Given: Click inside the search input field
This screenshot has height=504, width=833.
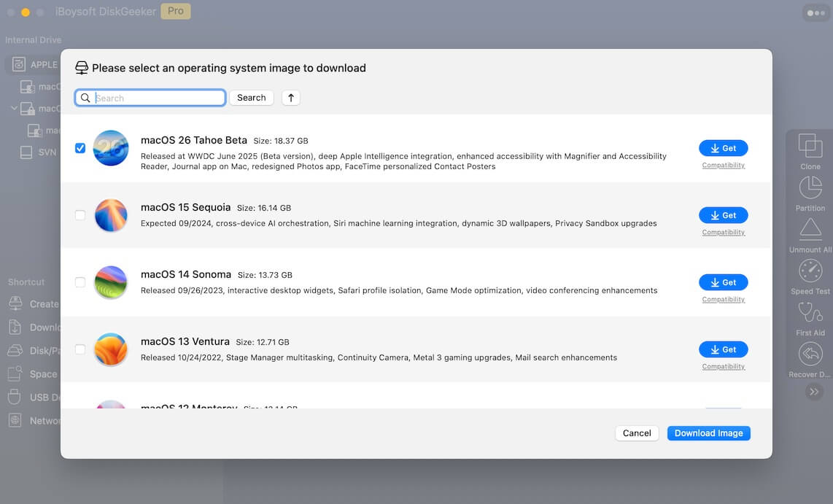Looking at the screenshot, I should click(150, 97).
